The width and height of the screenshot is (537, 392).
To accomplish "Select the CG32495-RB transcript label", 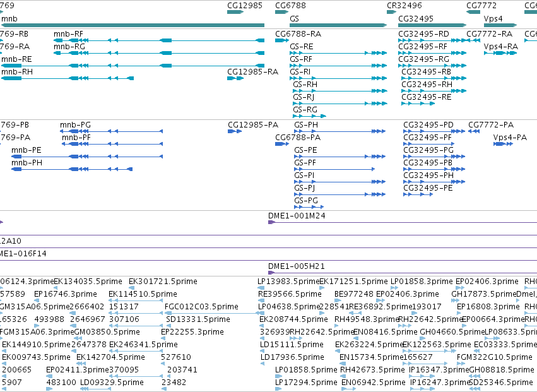I will point(426,72).
